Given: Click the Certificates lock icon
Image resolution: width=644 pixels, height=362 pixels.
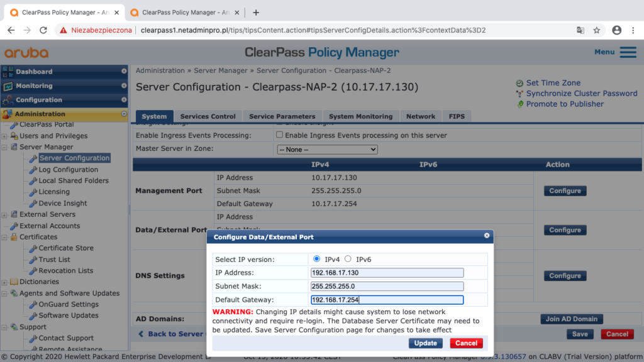Looking at the screenshot, I should (x=14, y=237).
